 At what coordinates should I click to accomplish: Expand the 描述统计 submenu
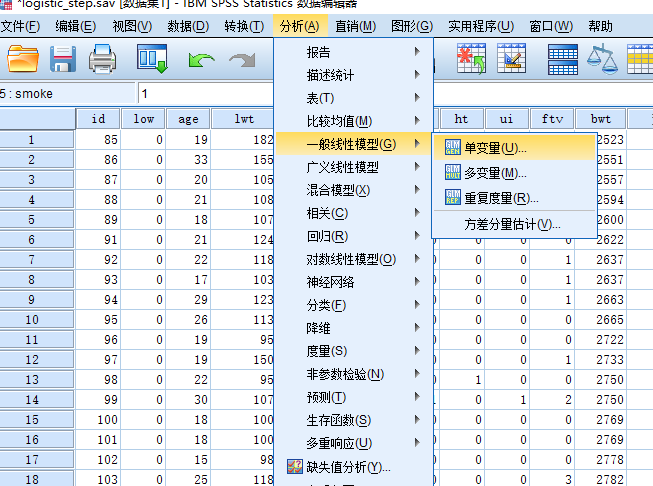tap(353, 75)
